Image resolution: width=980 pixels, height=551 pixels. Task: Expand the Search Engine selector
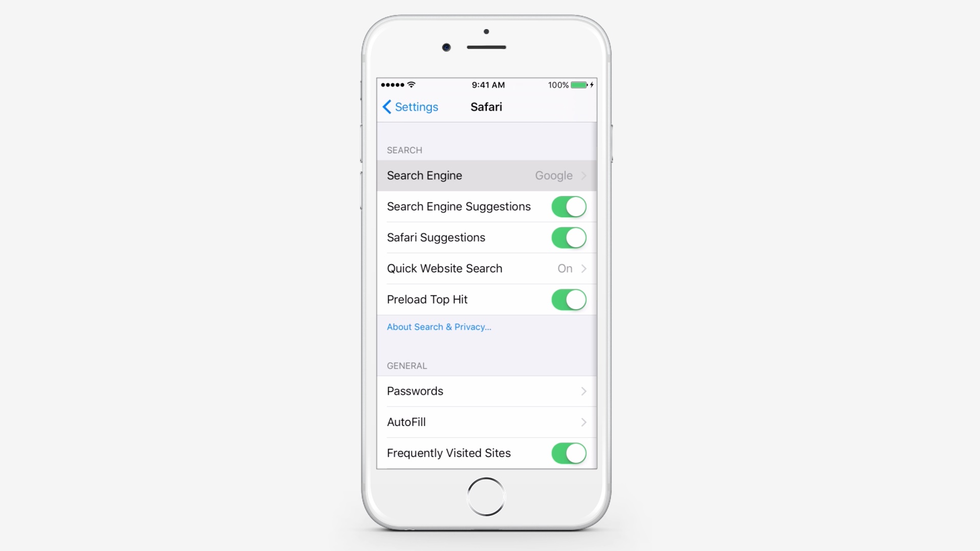click(486, 176)
